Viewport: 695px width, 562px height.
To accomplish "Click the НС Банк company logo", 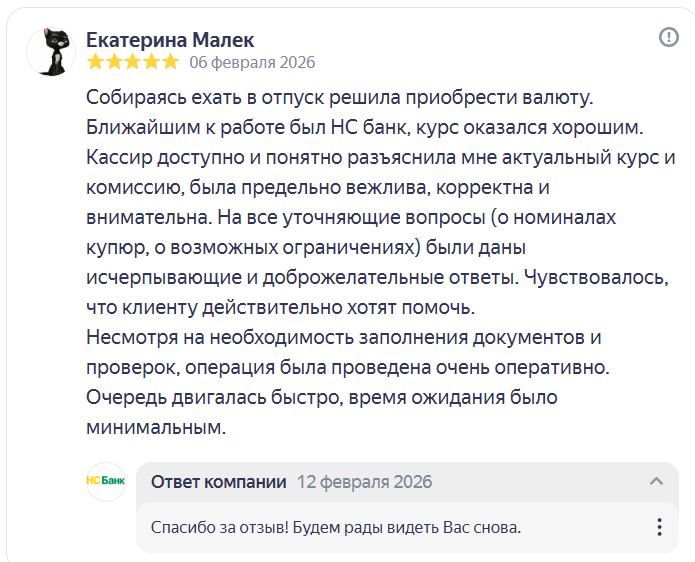I will pos(106,481).
